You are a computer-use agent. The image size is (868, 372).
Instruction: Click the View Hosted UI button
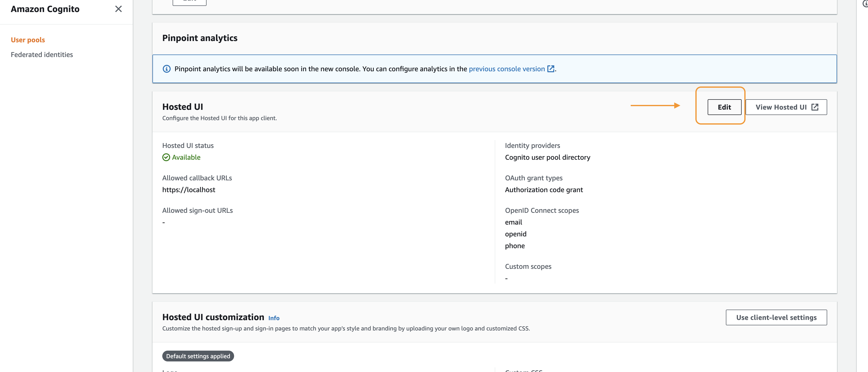(786, 107)
